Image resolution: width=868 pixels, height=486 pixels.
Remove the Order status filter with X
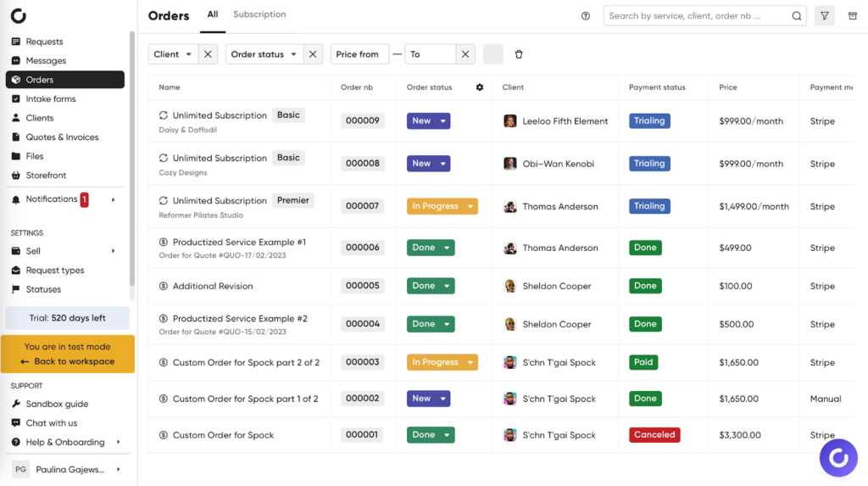tap(313, 54)
